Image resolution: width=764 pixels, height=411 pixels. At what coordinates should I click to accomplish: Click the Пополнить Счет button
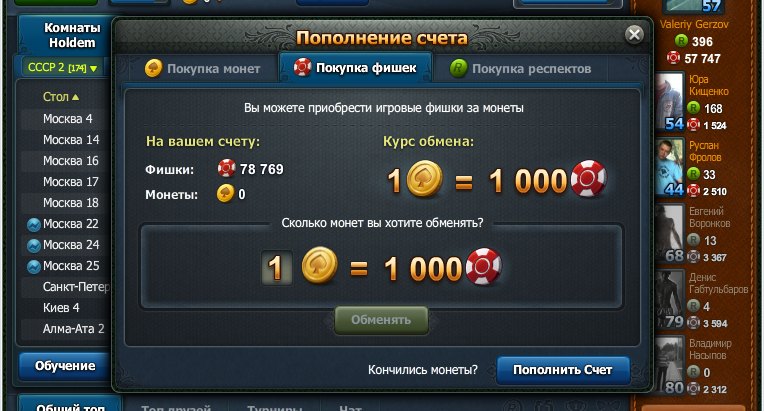563,370
